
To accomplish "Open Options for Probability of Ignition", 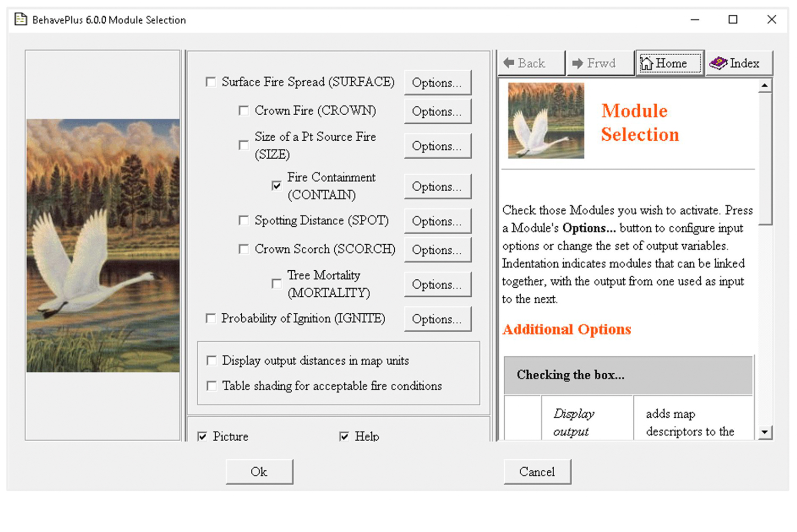I will point(437,319).
